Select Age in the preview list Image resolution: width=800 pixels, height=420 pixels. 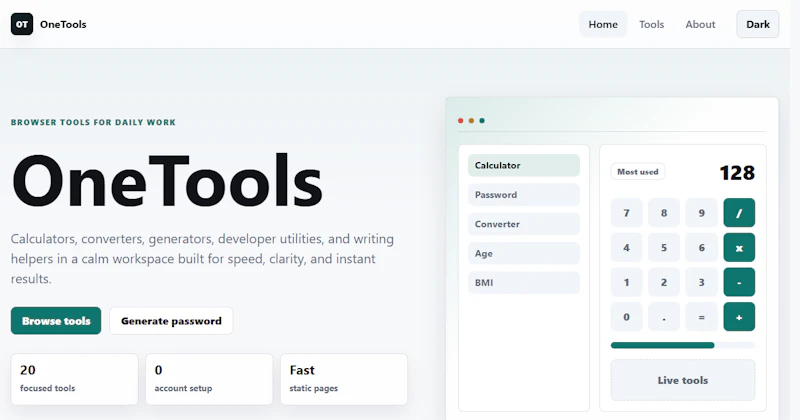[524, 253]
